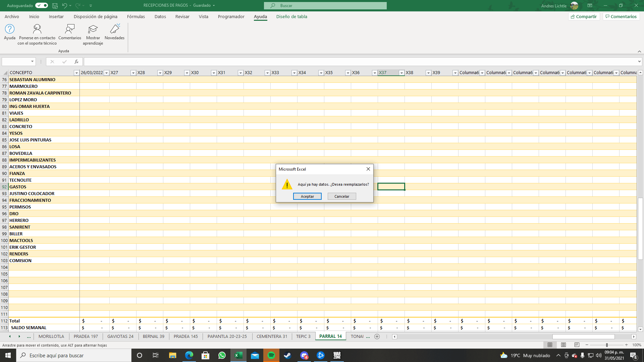644x362 pixels.
Task: Collapse the ribbon with the chevron
Action: (639, 51)
